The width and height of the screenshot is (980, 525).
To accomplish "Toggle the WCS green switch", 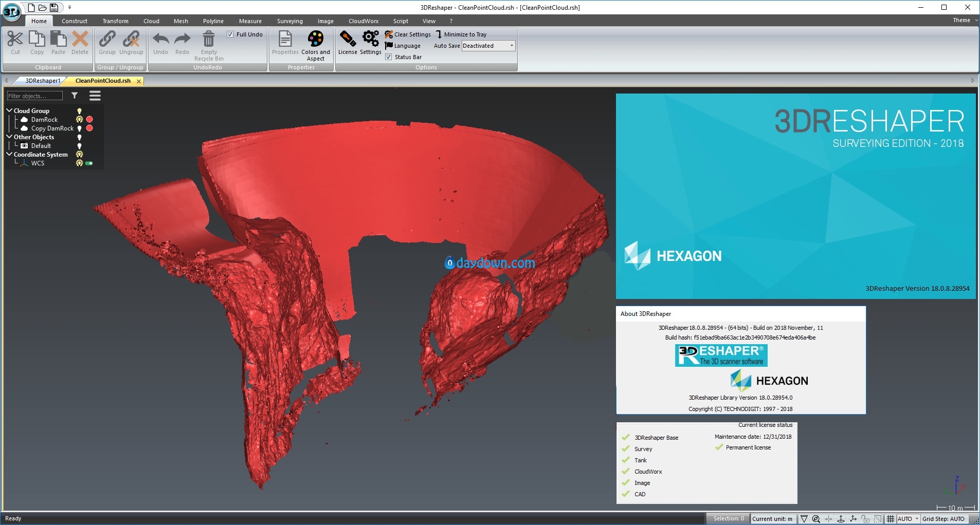I will 89,163.
